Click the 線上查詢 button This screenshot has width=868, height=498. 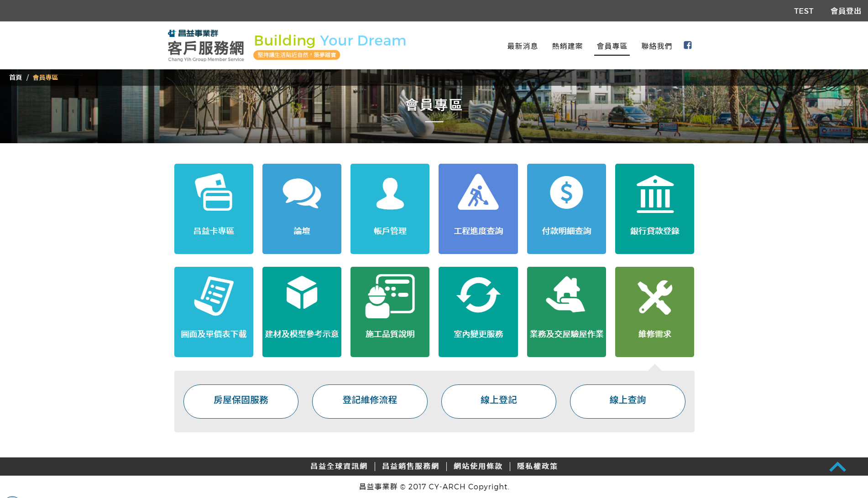(627, 401)
